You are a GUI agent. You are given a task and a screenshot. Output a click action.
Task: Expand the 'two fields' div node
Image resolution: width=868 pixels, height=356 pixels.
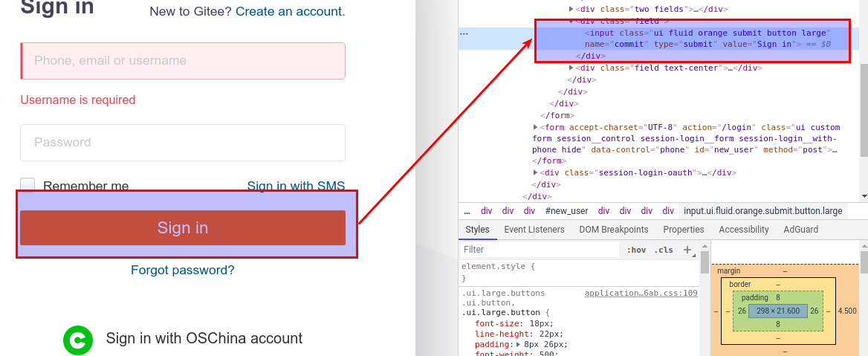[571, 9]
